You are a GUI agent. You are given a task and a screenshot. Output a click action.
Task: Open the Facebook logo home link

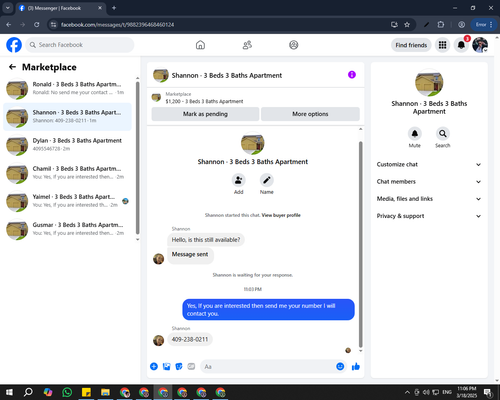(x=14, y=45)
